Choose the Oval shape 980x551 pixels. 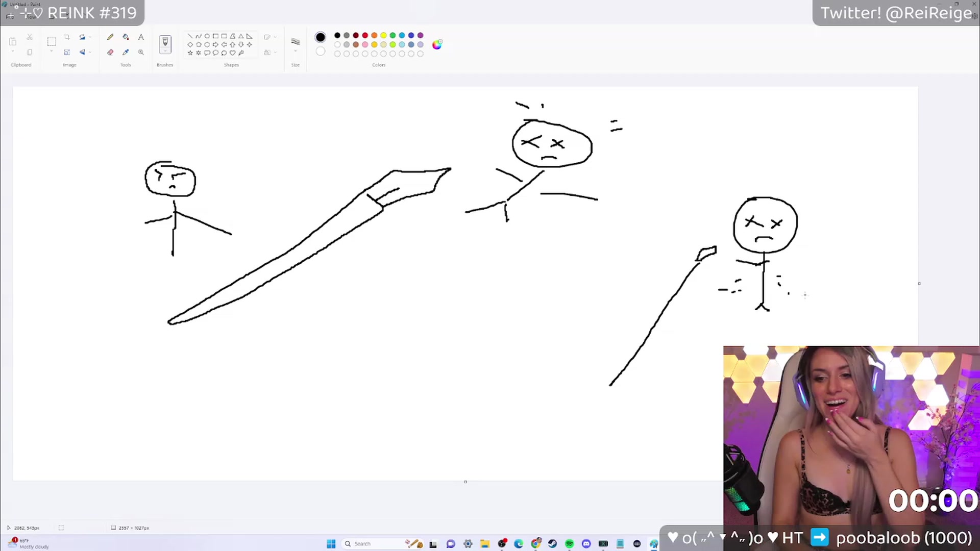(x=207, y=36)
